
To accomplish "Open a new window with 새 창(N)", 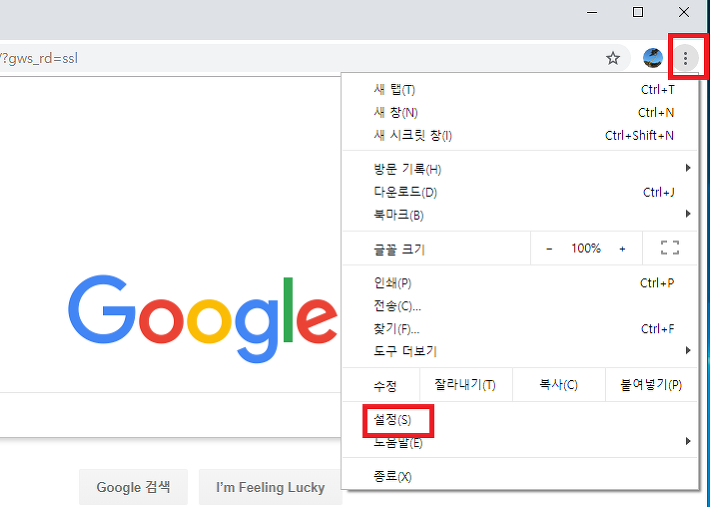I will [520, 112].
